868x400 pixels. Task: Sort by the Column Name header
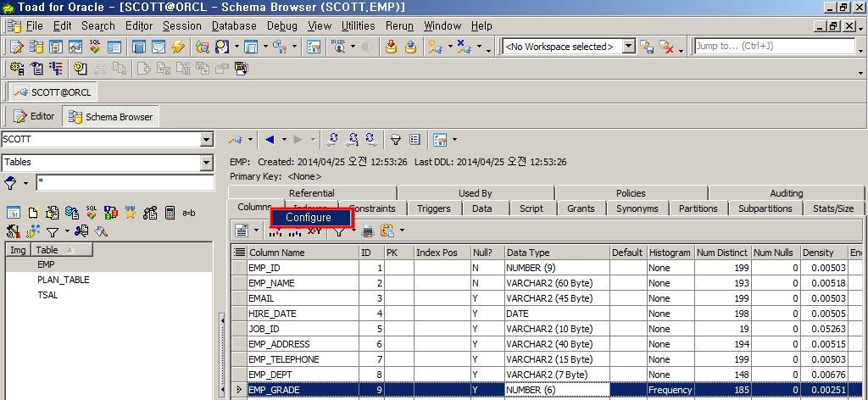(x=276, y=253)
